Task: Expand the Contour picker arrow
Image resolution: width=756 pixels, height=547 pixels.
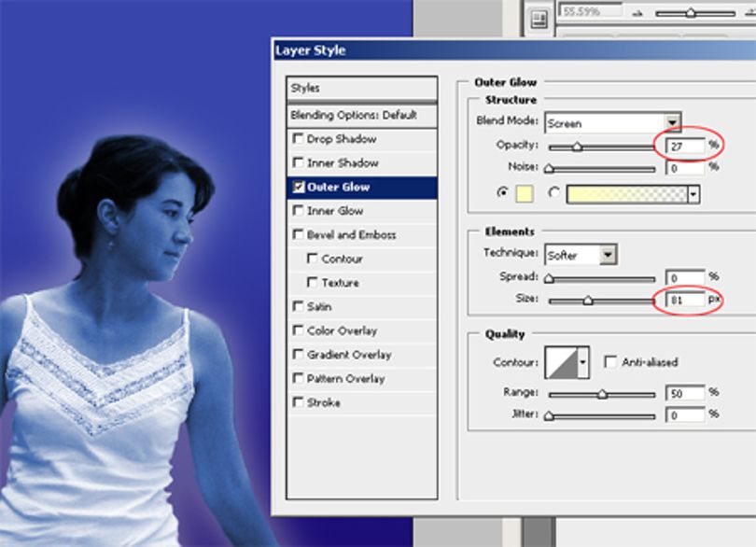Action: pos(583,362)
